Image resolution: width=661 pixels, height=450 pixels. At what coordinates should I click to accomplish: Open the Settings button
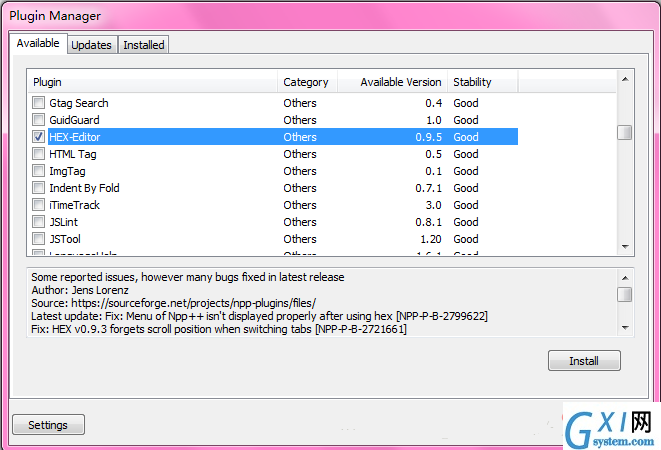click(48, 425)
